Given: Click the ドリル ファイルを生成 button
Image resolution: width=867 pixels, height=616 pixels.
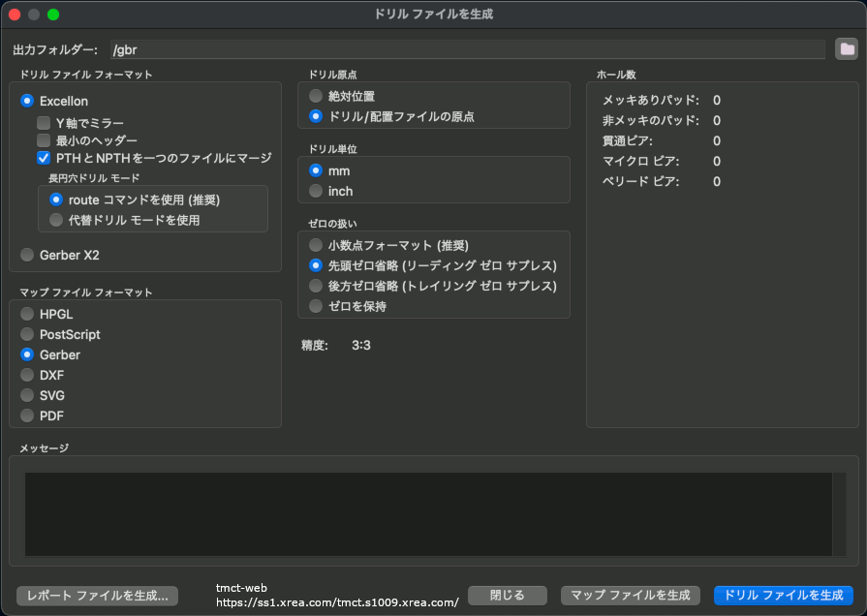Looking at the screenshot, I should (x=784, y=596).
